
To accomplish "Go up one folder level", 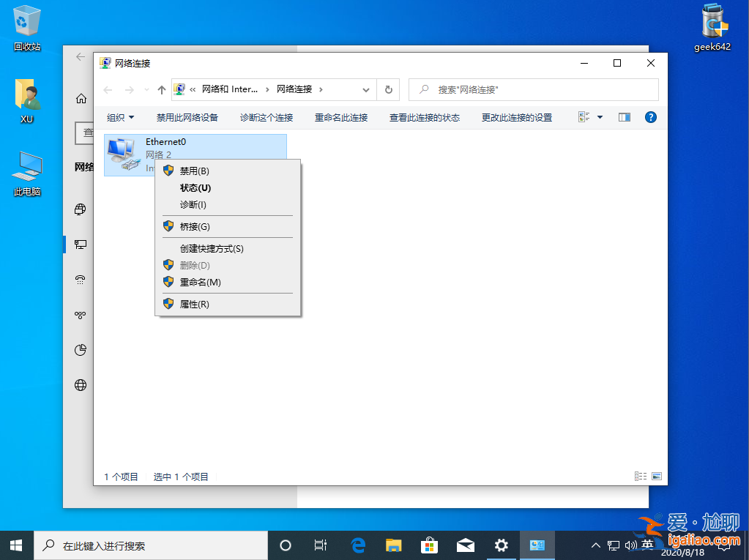I will point(160,89).
